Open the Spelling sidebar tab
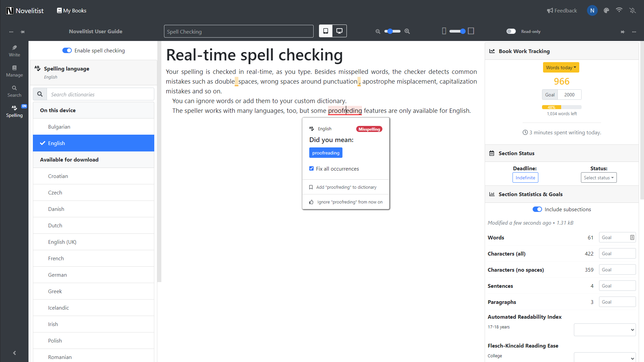The width and height of the screenshot is (644, 362). point(14,111)
